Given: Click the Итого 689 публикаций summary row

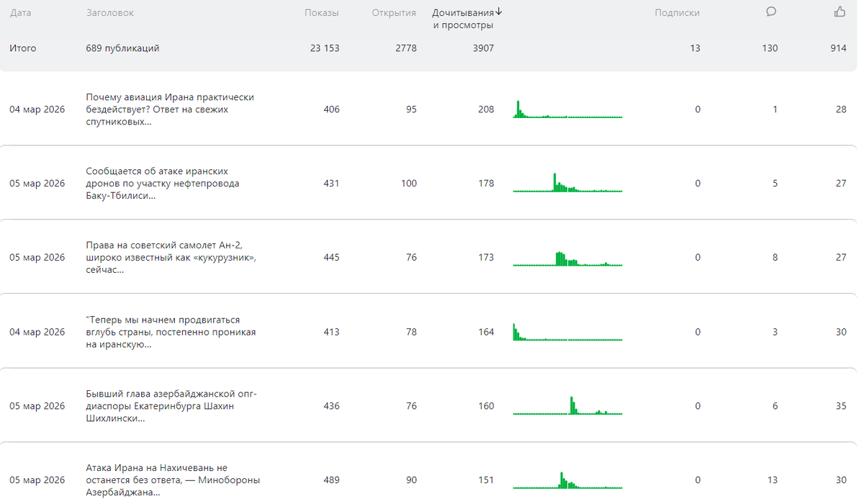Looking at the screenshot, I should pyautogui.click(x=122, y=48).
